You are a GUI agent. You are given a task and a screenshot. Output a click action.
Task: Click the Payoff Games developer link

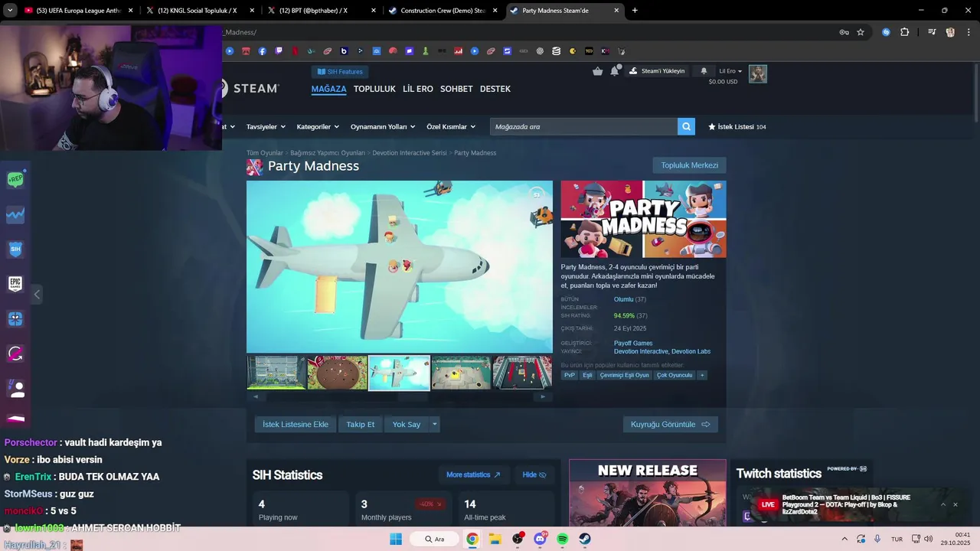(633, 343)
